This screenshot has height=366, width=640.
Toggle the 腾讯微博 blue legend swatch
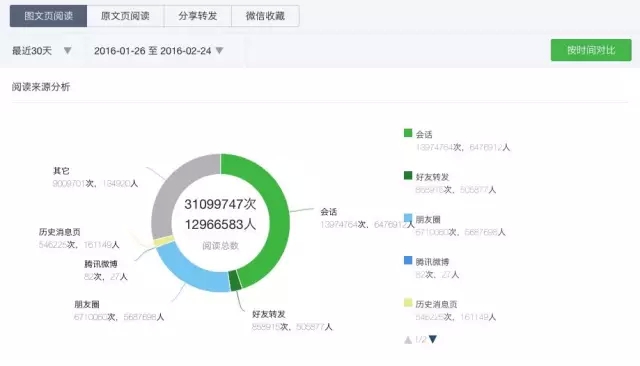pos(408,260)
